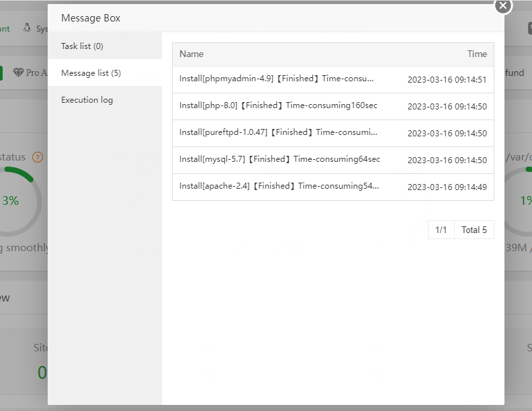This screenshot has height=411, width=532.
Task: Open the Task list tab
Action: 82,46
